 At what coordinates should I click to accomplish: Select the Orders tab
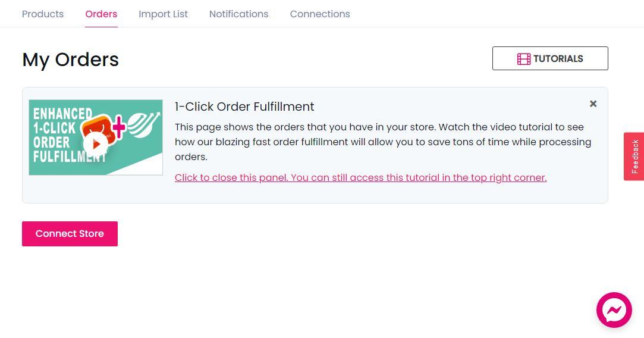(101, 14)
